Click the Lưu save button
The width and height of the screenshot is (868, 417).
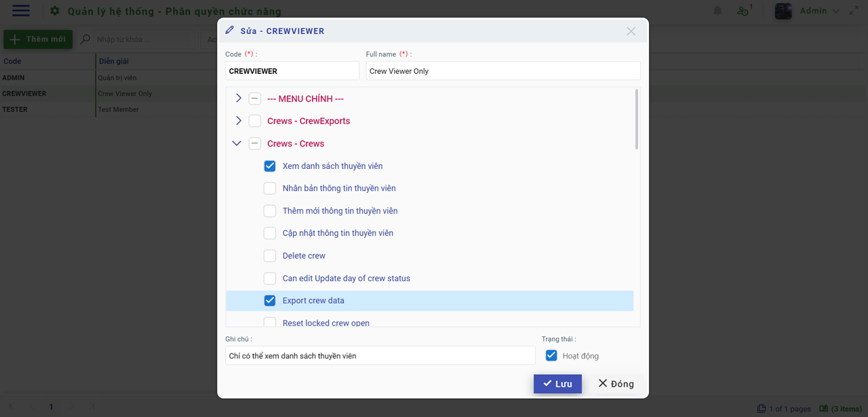[557, 384]
